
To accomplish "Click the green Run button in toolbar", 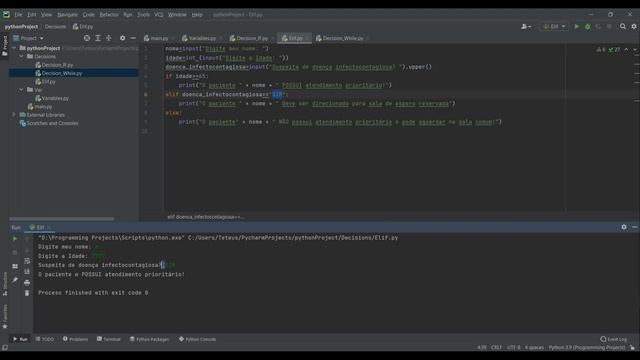I will coord(577,27).
